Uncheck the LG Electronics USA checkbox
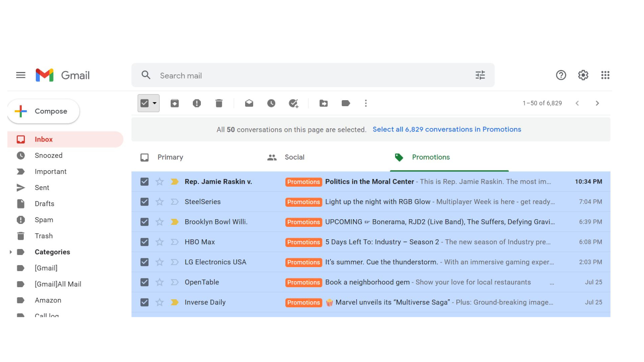 (x=144, y=262)
